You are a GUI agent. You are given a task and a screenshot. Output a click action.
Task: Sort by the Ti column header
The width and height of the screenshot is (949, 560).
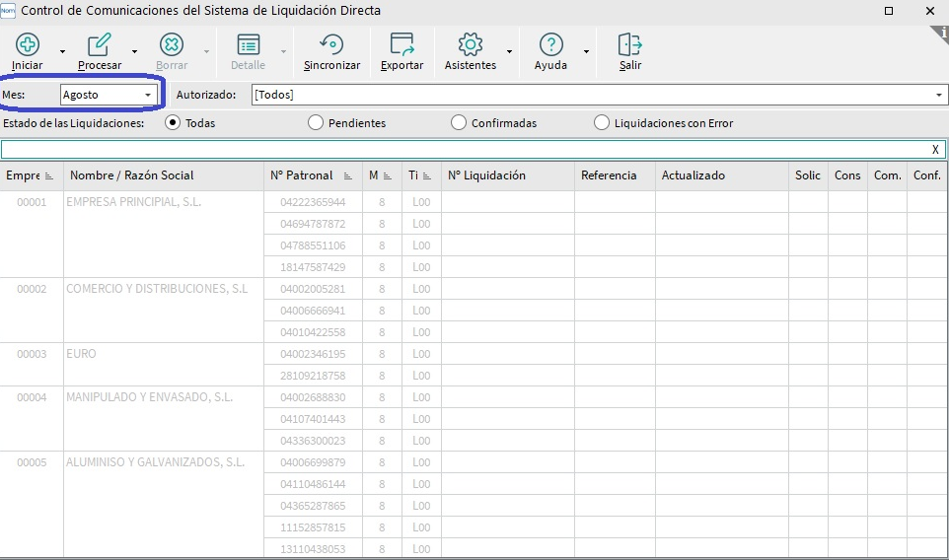point(421,175)
